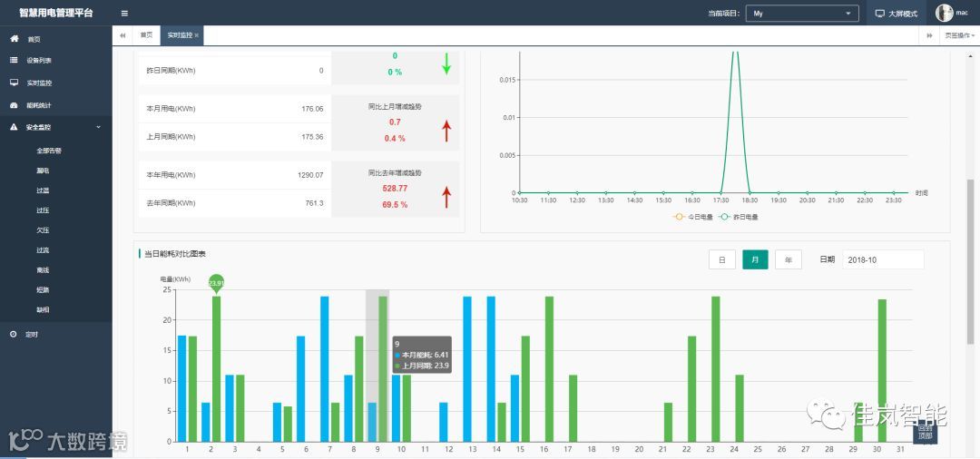980x459 pixels.
Task: Select the 日 period button
Action: pos(722,259)
